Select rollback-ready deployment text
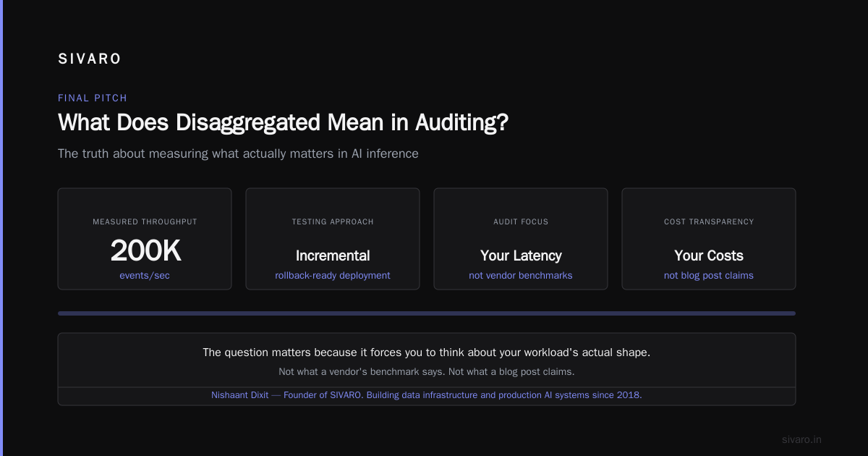Image resolution: width=868 pixels, height=456 pixels. click(333, 276)
